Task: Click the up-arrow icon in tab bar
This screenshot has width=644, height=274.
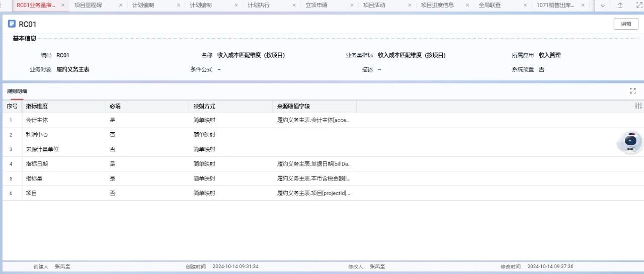Action: pyautogui.click(x=620, y=6)
